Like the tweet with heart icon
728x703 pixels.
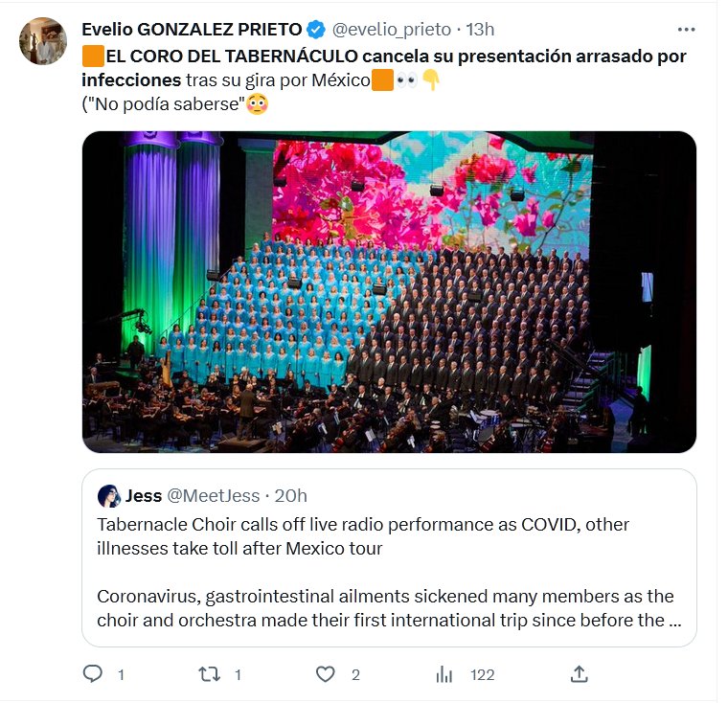click(326, 674)
